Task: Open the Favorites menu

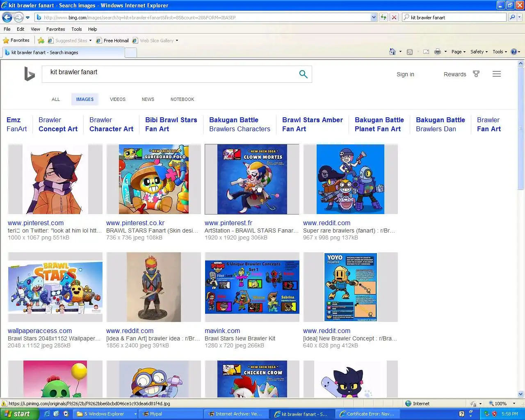Action: click(55, 29)
